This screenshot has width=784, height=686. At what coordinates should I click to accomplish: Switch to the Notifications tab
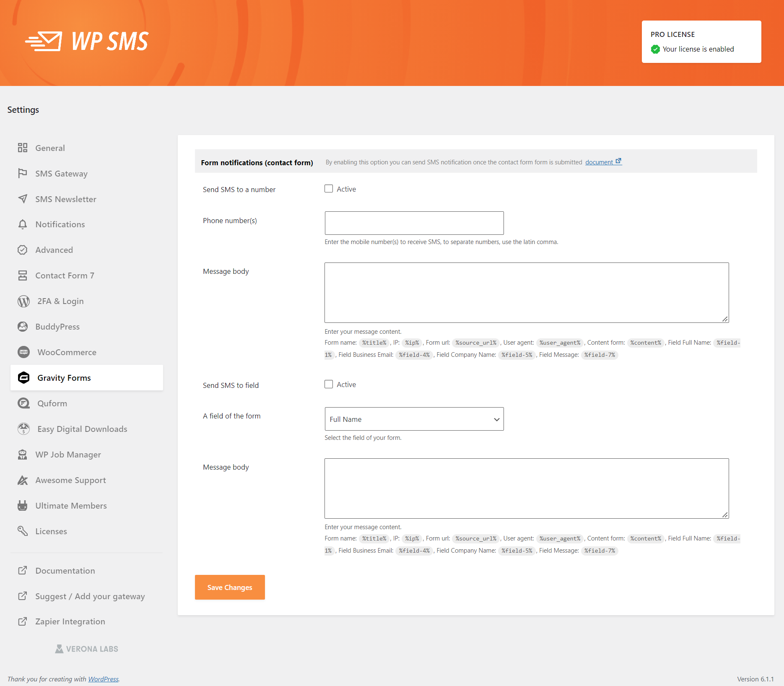point(87,224)
